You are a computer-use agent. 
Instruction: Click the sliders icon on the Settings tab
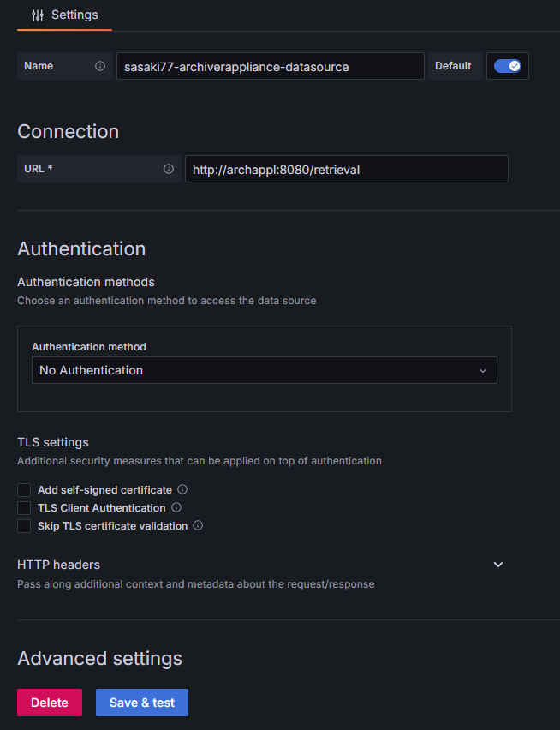[x=36, y=15]
